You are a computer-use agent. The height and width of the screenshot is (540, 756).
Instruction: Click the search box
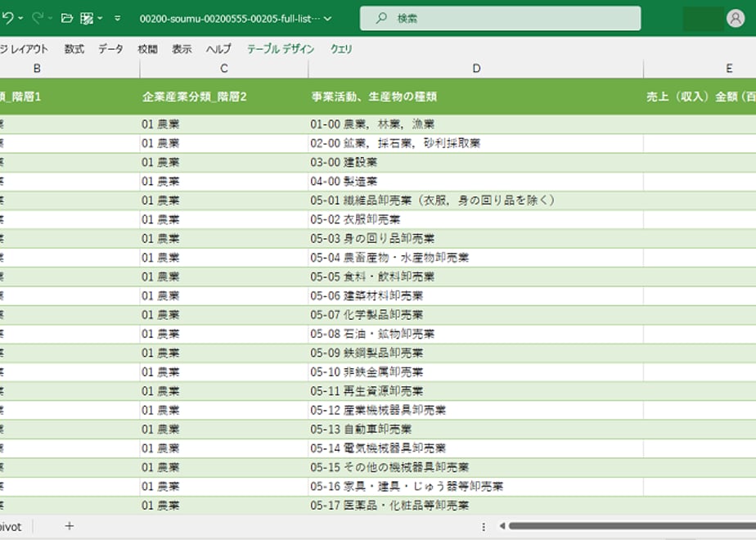(500, 18)
